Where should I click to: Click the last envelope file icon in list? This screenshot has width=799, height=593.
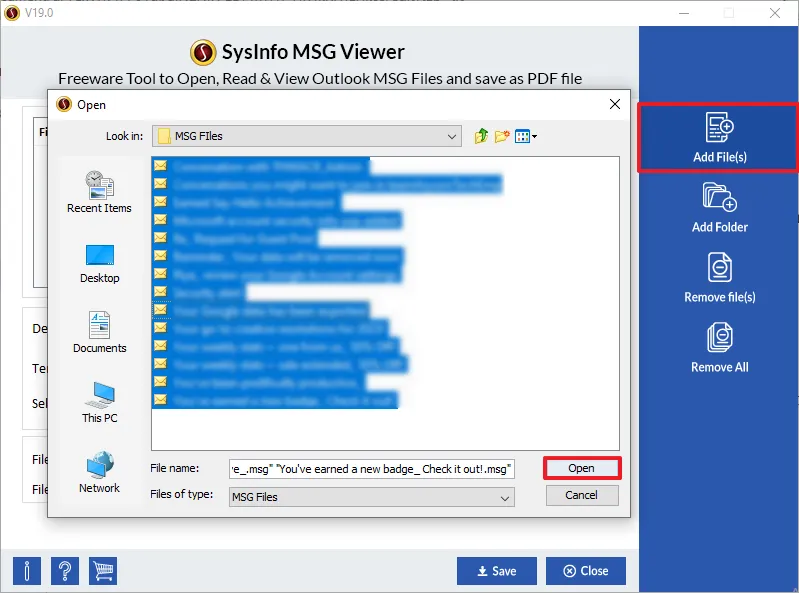[x=161, y=399]
